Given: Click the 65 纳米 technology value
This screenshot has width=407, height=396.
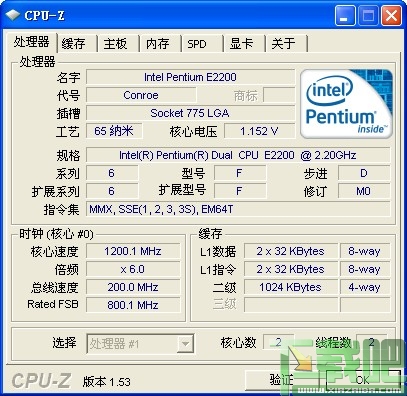Looking at the screenshot, I should point(114,131).
